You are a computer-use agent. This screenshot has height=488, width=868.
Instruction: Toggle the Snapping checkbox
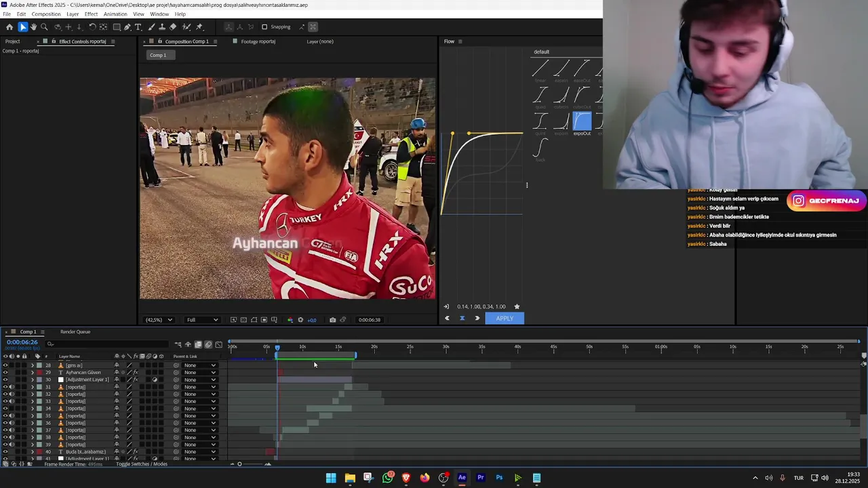coord(264,27)
